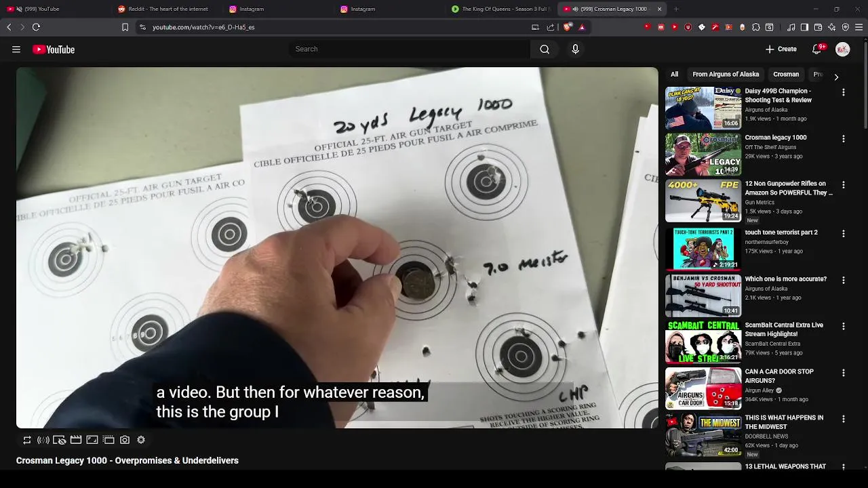Viewport: 868px width, 488px height.
Task: Open the music note media control icon
Action: (791, 27)
